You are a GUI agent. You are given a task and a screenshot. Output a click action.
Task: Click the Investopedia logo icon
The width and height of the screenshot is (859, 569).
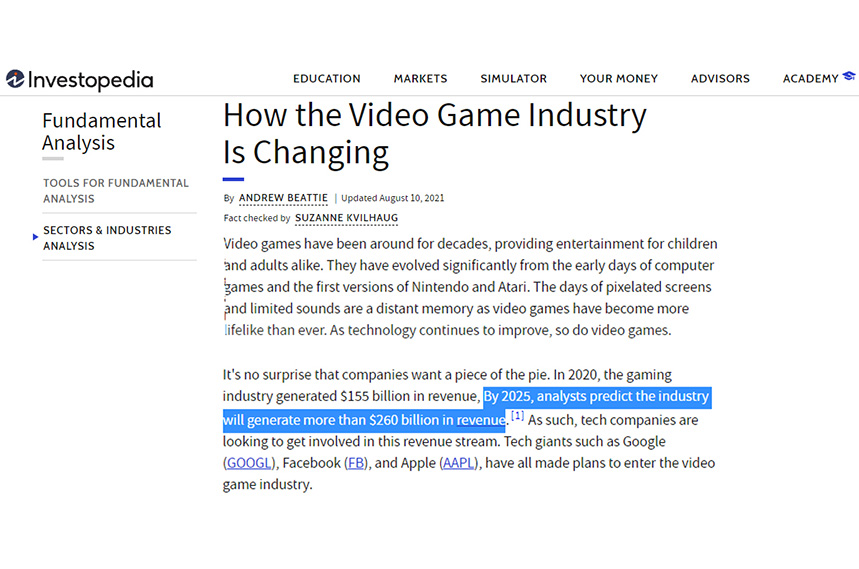(x=15, y=79)
